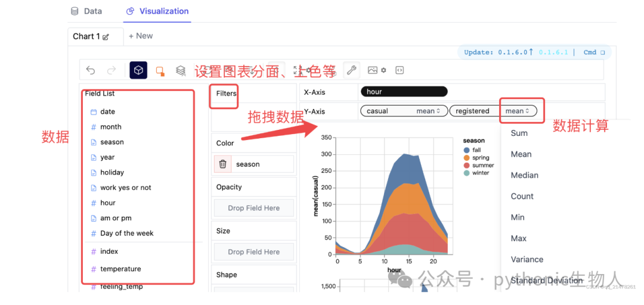Click the Data tab database icon
This screenshot has height=305, width=644.
(x=75, y=11)
